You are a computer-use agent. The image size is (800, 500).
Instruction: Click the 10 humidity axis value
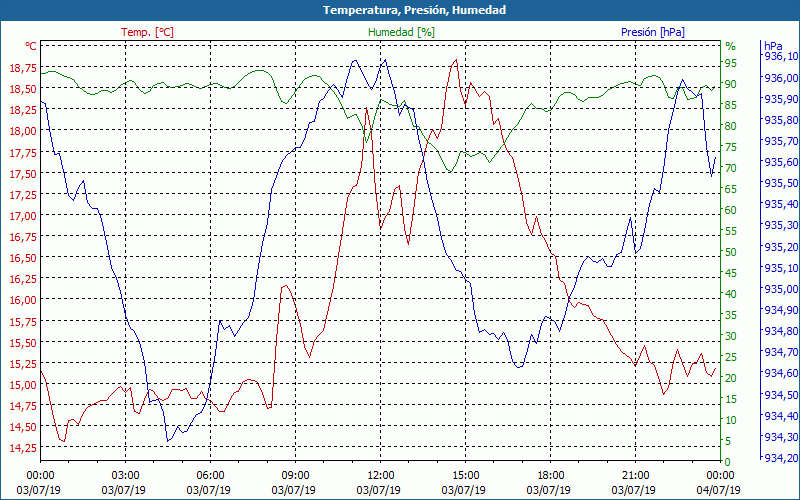[x=731, y=420]
